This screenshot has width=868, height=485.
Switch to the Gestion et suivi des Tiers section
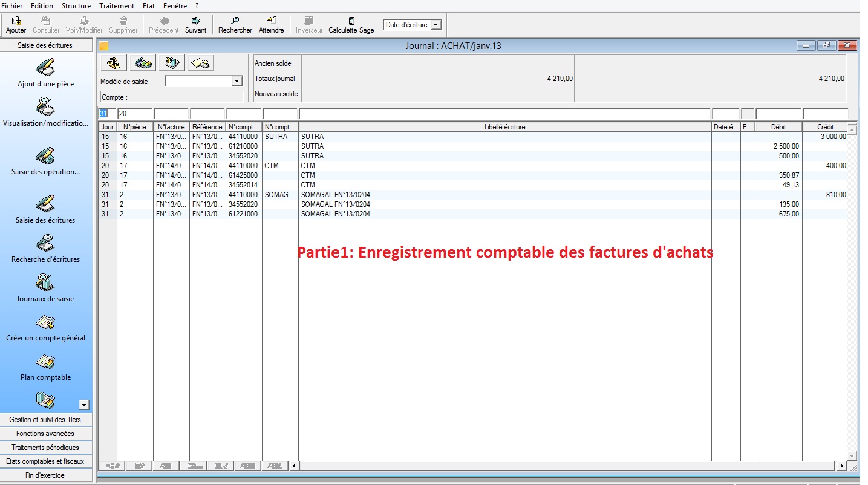tap(47, 419)
